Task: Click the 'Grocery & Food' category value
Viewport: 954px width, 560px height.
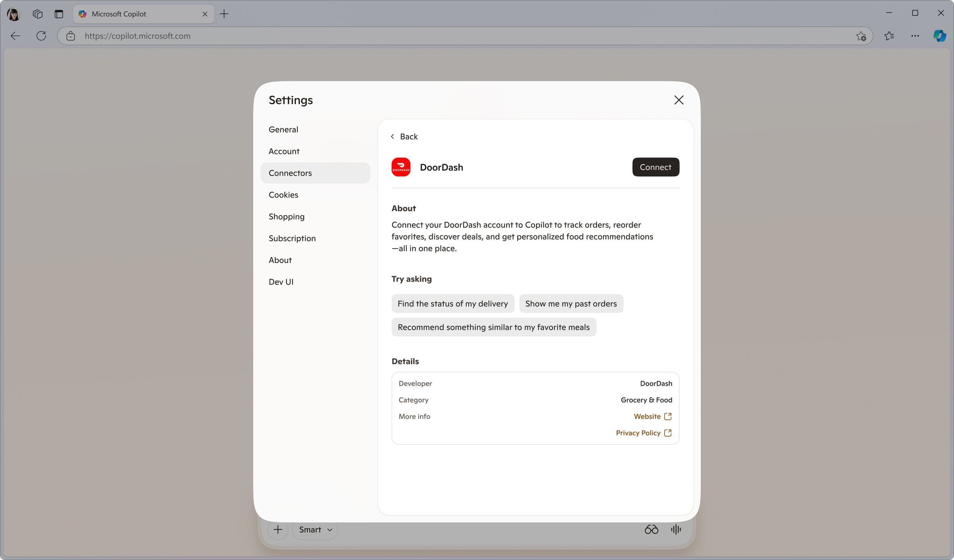Action: tap(646, 400)
